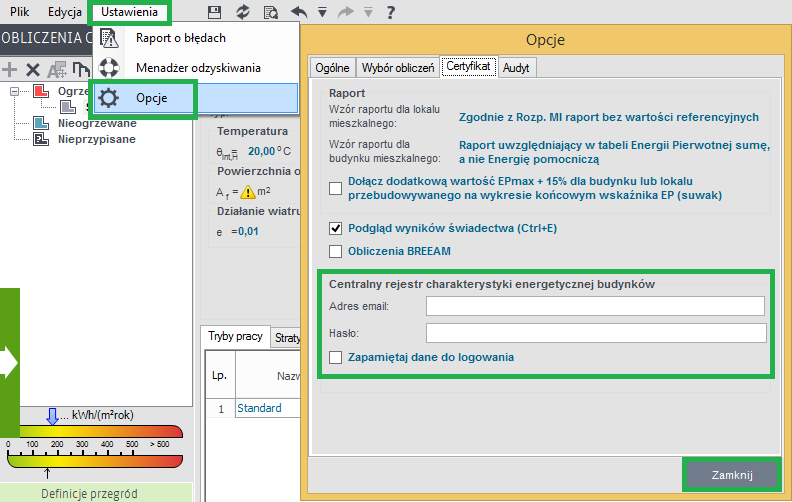Image resolution: width=792 pixels, height=502 pixels.
Task: Change the report template for lokal mieszkalny
Action: pyautogui.click(x=609, y=117)
